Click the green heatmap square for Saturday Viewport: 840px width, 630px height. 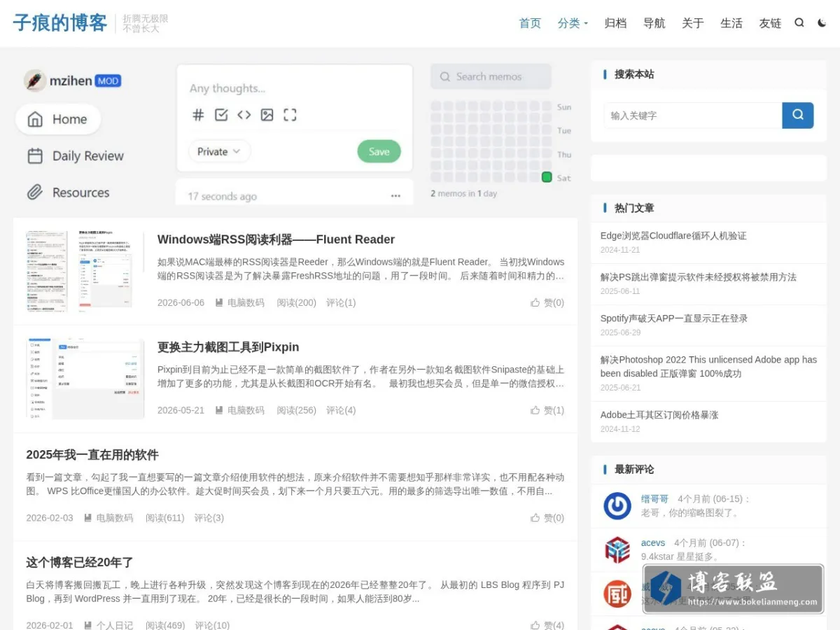[547, 177]
